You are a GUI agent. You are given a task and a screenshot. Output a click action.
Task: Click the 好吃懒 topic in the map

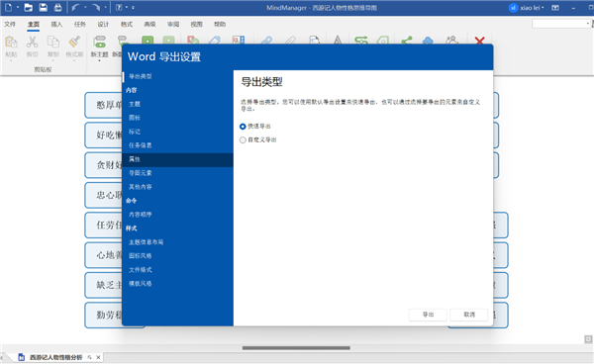103,136
